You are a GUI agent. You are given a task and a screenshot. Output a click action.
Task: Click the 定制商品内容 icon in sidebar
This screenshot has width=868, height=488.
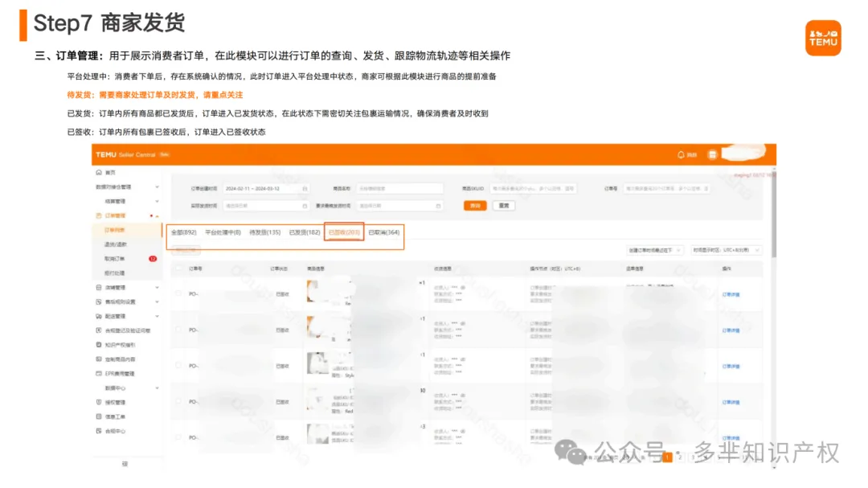(x=99, y=359)
